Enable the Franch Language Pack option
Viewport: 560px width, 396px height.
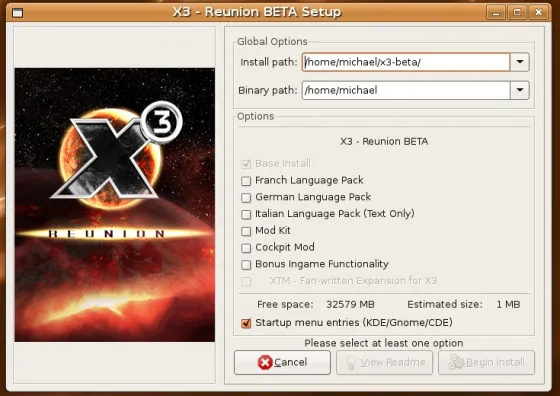246,181
